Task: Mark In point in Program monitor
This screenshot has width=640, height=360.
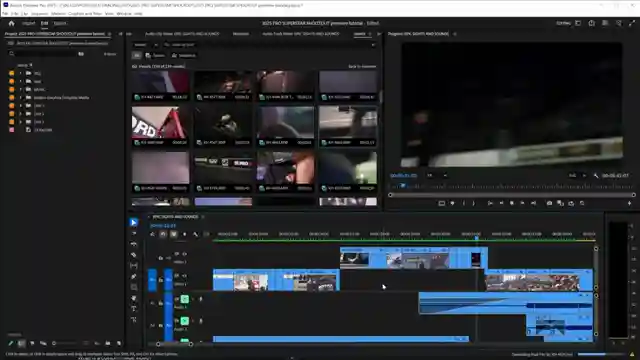Action: coord(464,203)
